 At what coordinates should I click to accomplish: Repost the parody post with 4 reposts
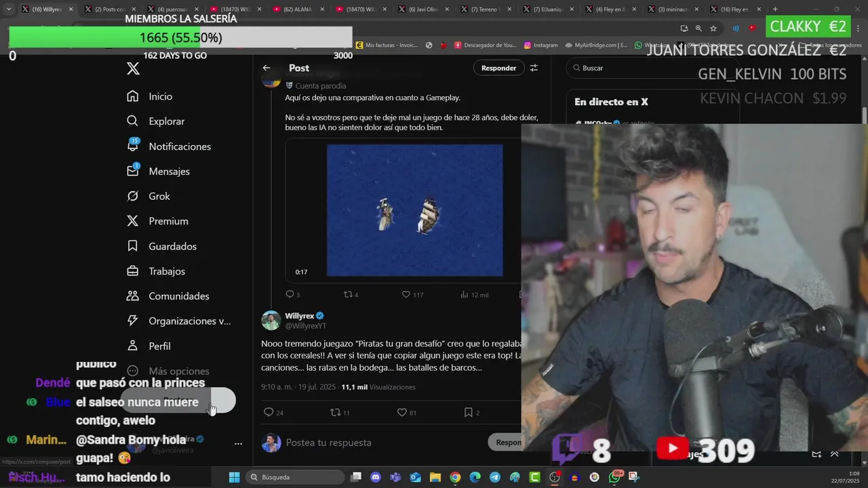(351, 294)
